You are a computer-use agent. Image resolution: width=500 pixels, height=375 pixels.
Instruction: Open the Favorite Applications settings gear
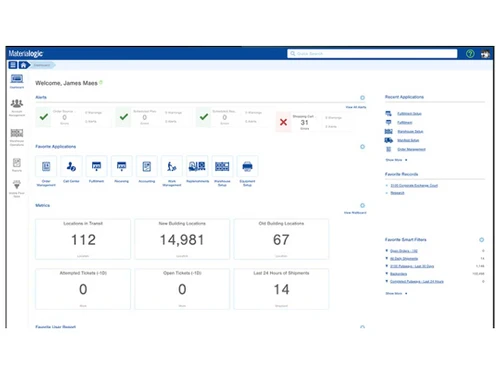click(362, 147)
